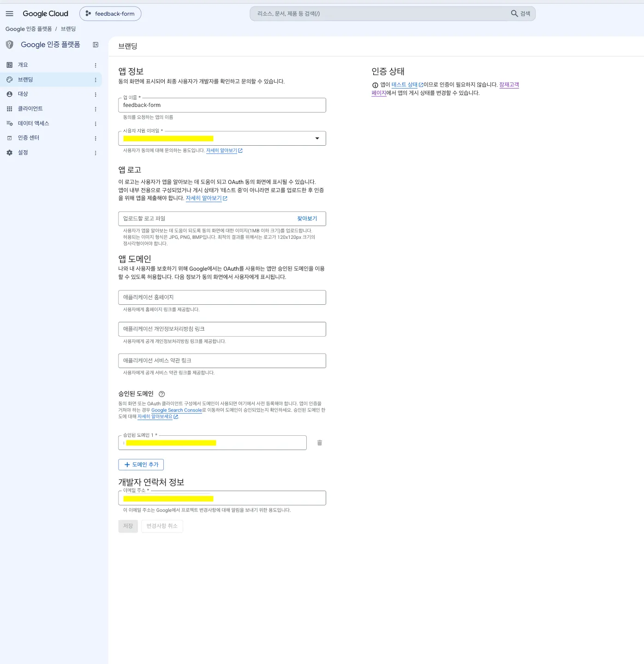The height and width of the screenshot is (664, 644).
Task: Click the Google 인증 플랫폼 breadcrumb
Action: (x=29, y=29)
